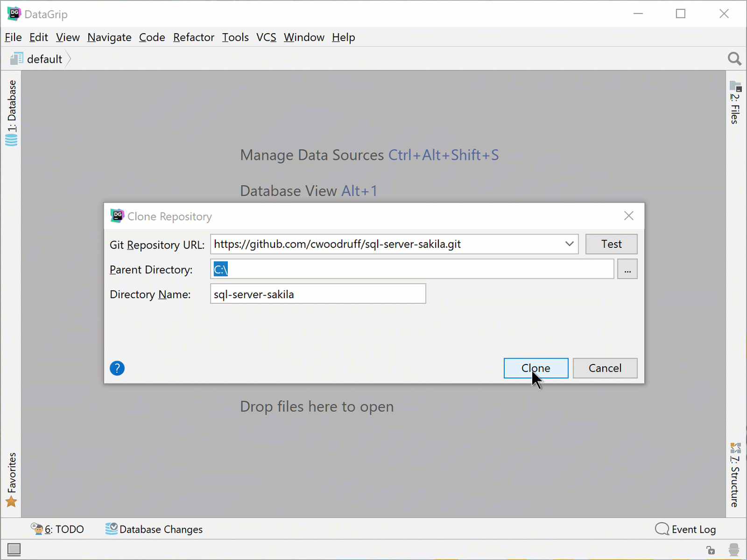This screenshot has height=560, width=747.
Task: Click the Directory Name input field
Action: (x=318, y=294)
